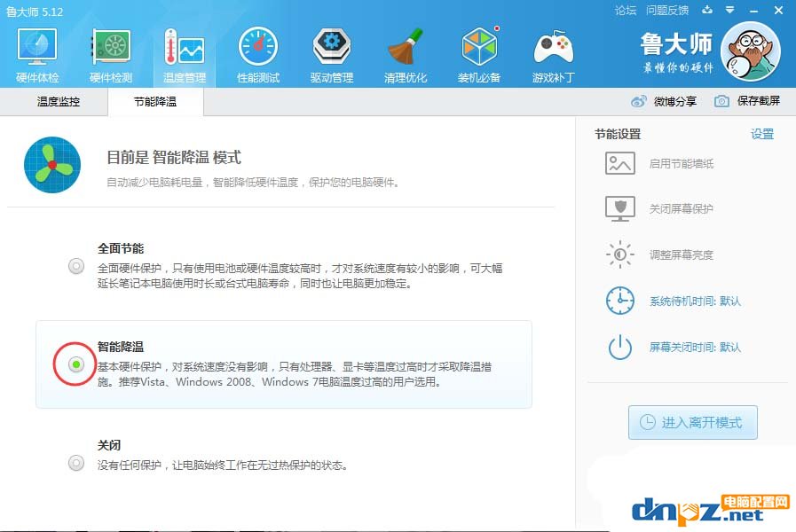Click the Weibo share icon
796x532 pixels.
click(639, 101)
